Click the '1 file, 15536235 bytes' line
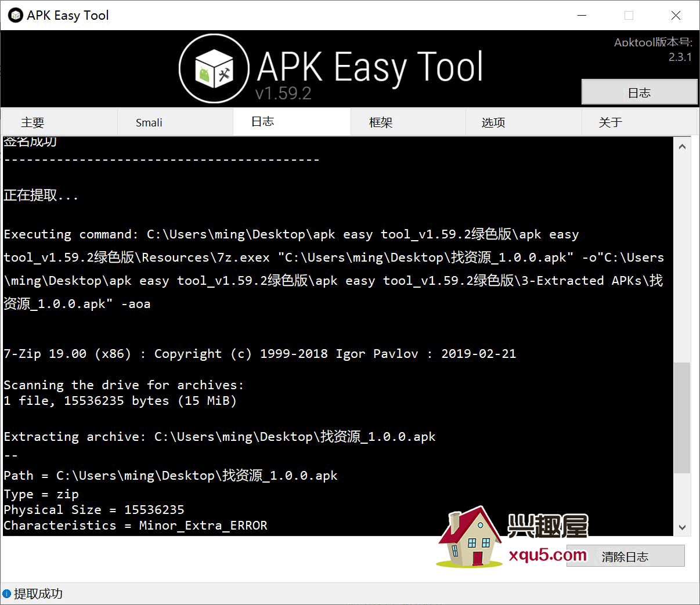 pos(120,401)
